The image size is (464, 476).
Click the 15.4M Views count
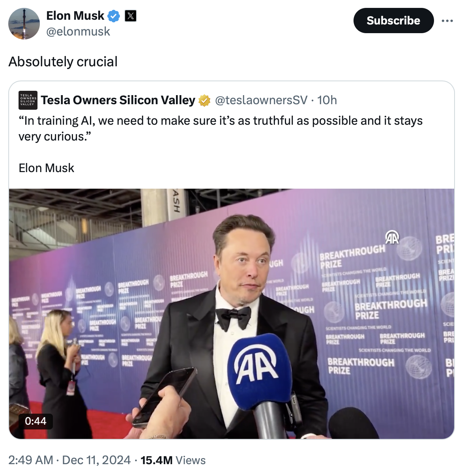[173, 460]
